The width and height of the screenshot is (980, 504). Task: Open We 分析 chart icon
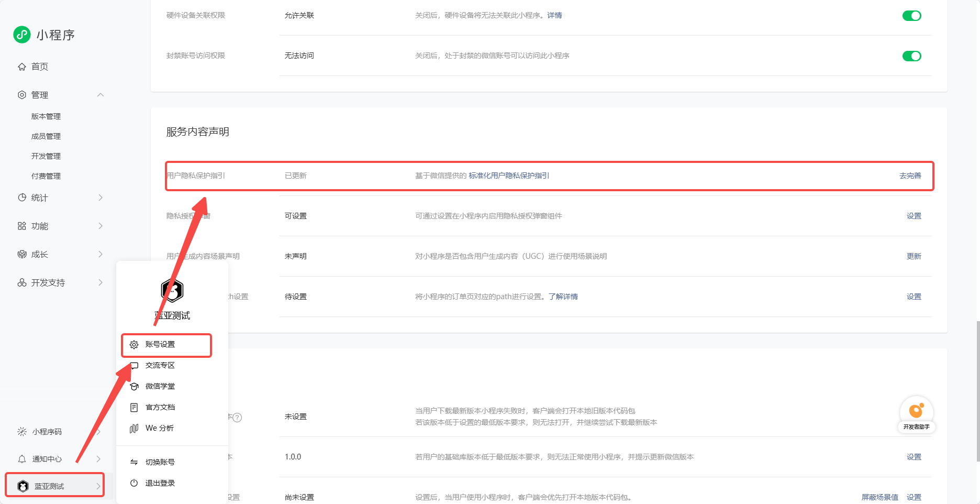(134, 429)
